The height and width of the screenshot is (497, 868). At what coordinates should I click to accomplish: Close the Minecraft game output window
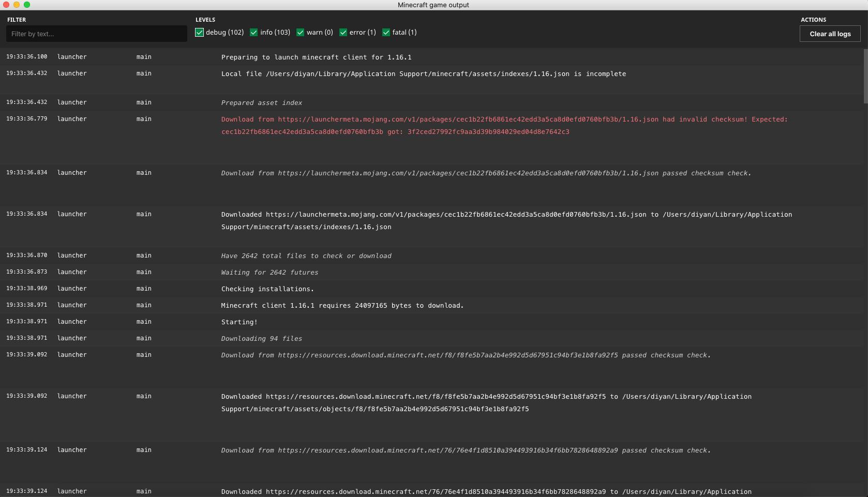click(x=6, y=5)
